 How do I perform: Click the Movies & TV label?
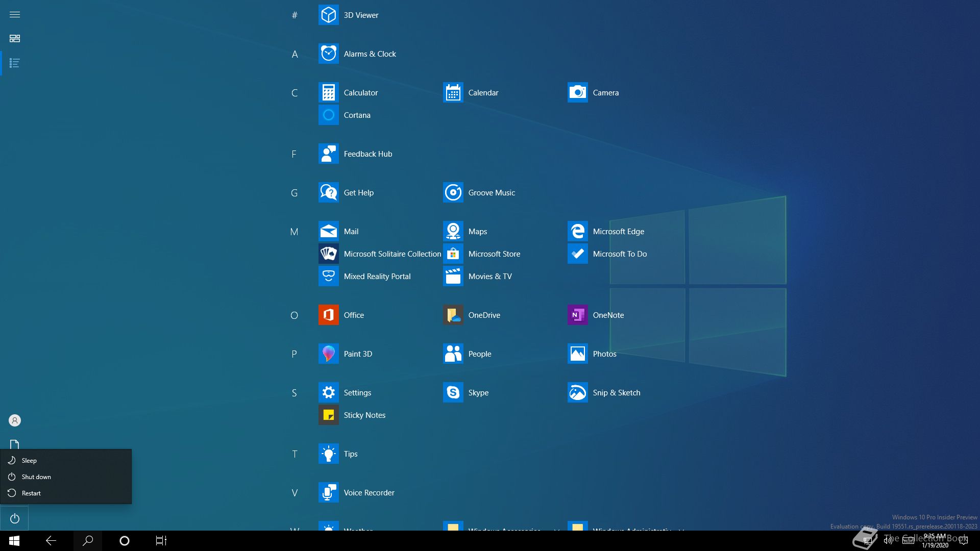click(490, 277)
